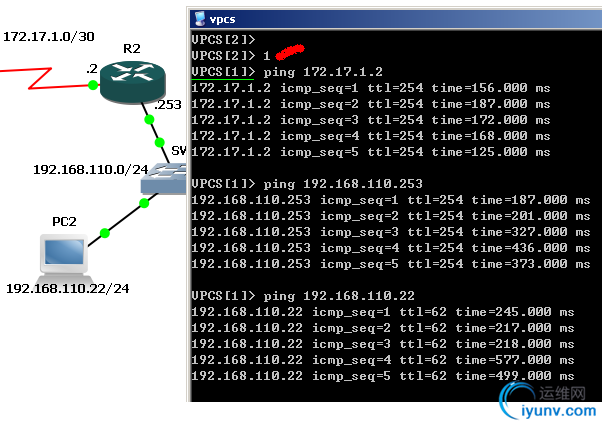Select the PC2 computer icon
The image size is (602, 427).
coord(64,258)
